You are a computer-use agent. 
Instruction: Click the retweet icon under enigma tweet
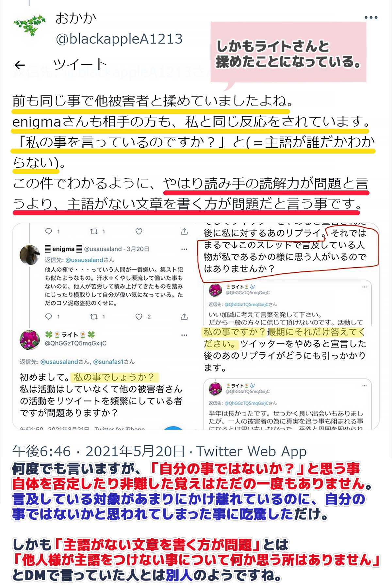click(x=94, y=317)
